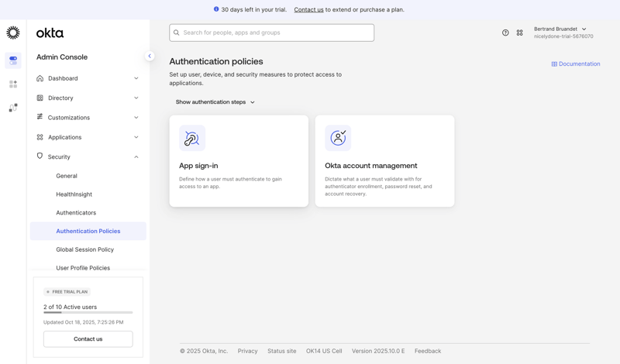Click the search magnifier icon

pyautogui.click(x=177, y=33)
